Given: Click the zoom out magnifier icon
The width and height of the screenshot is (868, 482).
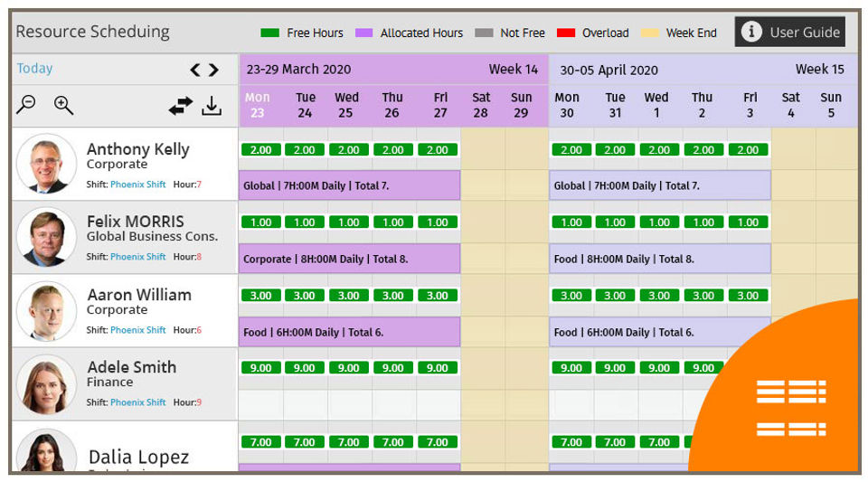Looking at the screenshot, I should click(26, 104).
